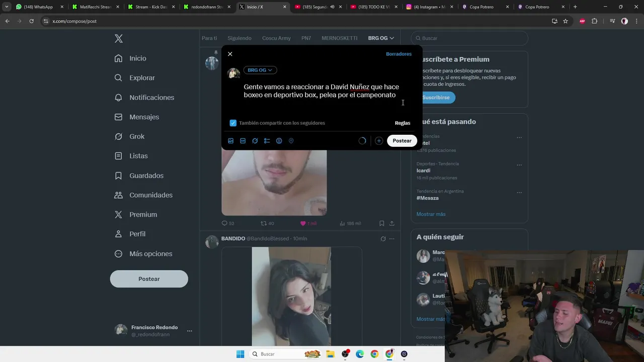
Task: Switch to PN7 tab
Action: tap(306, 38)
